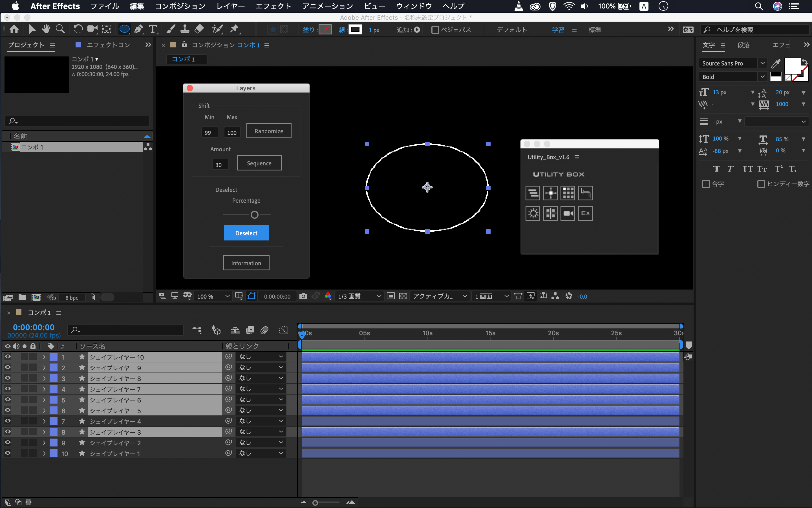
Task: Click the Amount value field showing 30
Action: point(220,165)
